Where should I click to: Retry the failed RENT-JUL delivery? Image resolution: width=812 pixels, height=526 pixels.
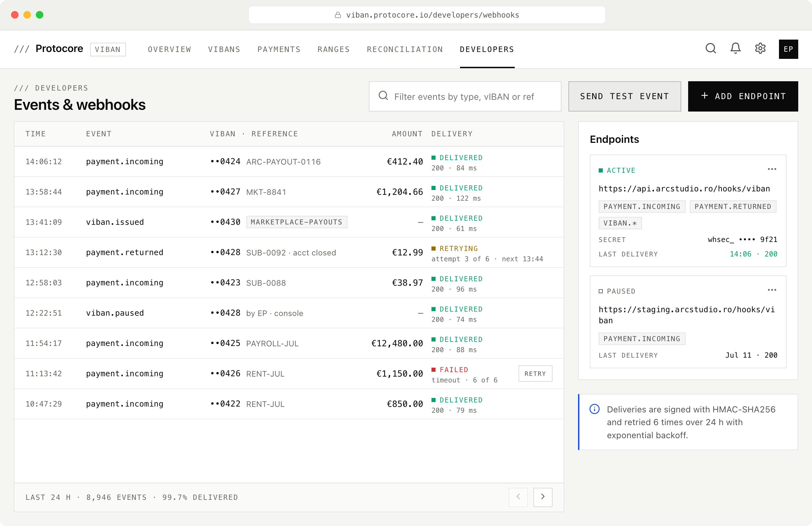(535, 374)
